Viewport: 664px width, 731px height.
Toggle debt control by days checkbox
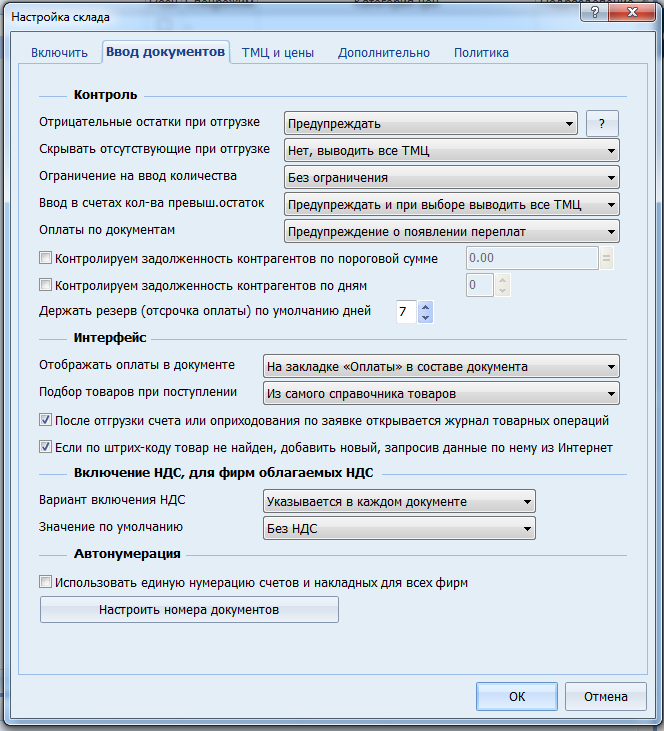pos(45,285)
